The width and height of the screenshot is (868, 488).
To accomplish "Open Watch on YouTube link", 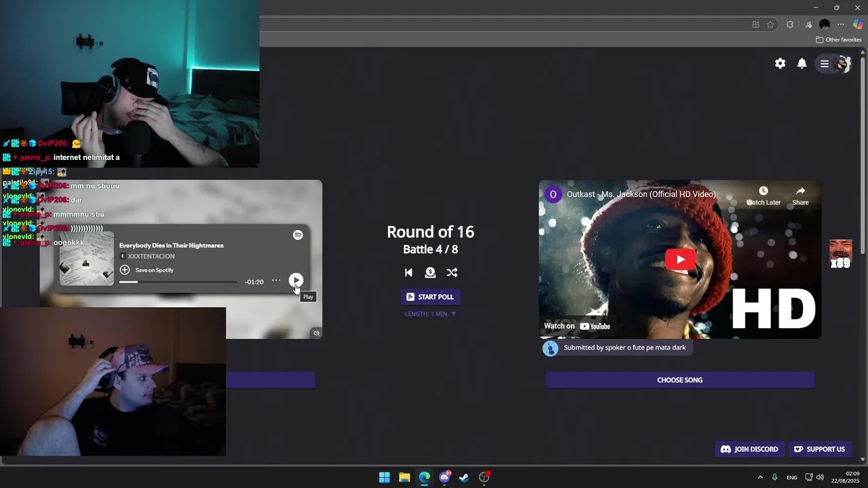I will click(577, 326).
